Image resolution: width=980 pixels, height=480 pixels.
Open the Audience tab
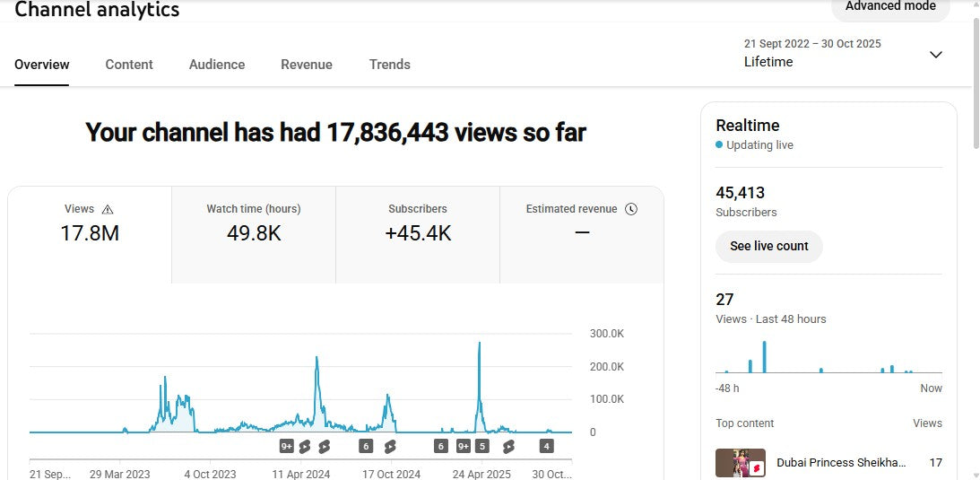[x=217, y=65]
